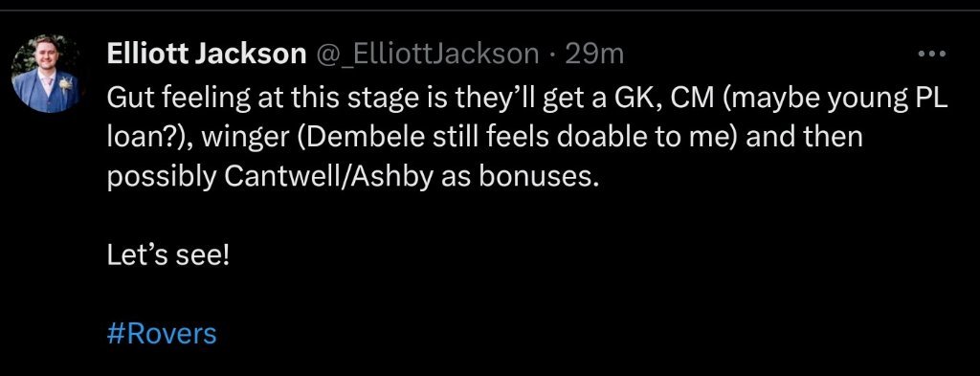Open the tweet via 29m timestamp

coord(593,55)
